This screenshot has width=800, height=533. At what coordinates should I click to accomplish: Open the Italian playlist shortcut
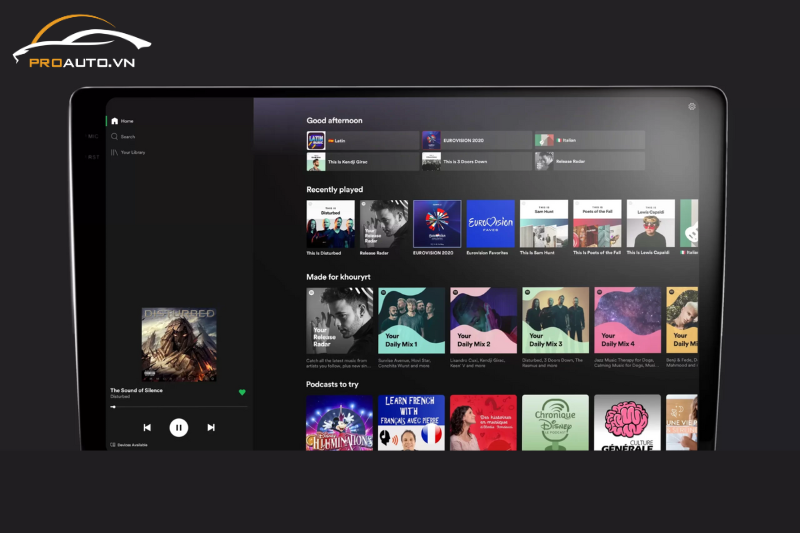point(589,140)
